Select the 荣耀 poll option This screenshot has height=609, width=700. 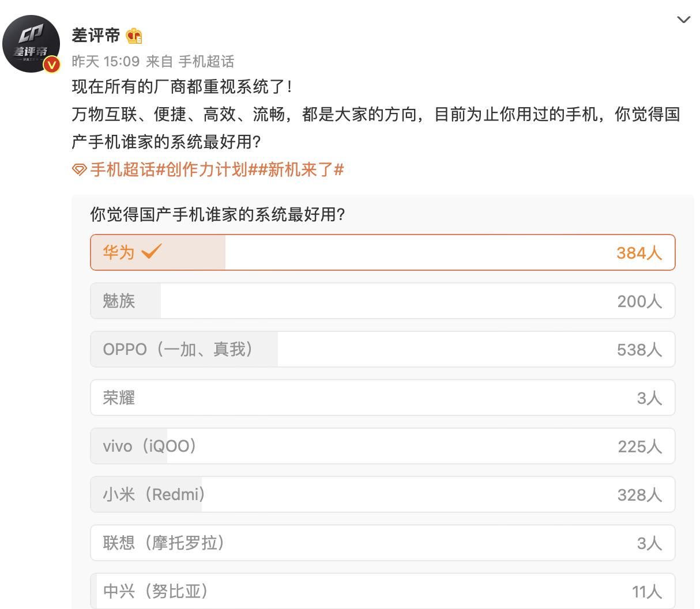tap(383, 398)
